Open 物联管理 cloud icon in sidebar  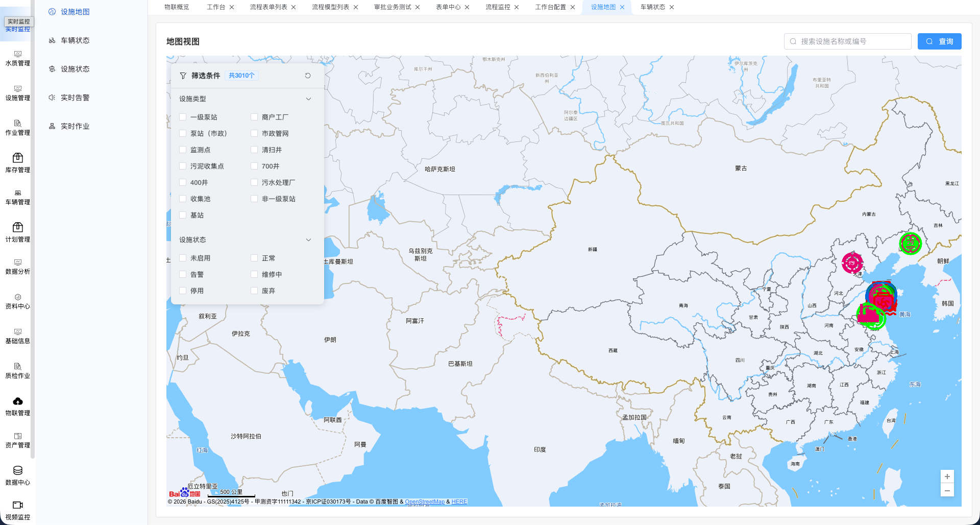(x=18, y=406)
